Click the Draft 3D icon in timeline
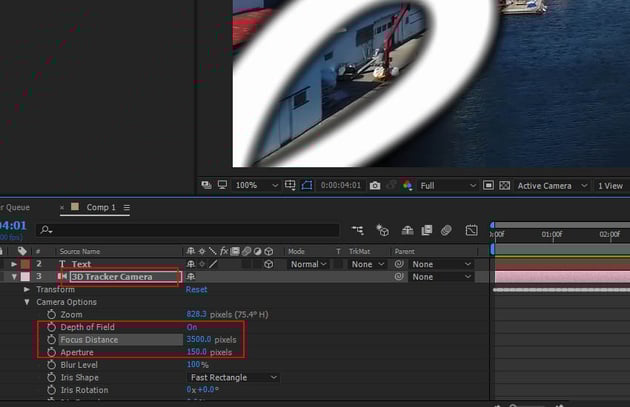The height and width of the screenshot is (407, 630). pos(384,231)
